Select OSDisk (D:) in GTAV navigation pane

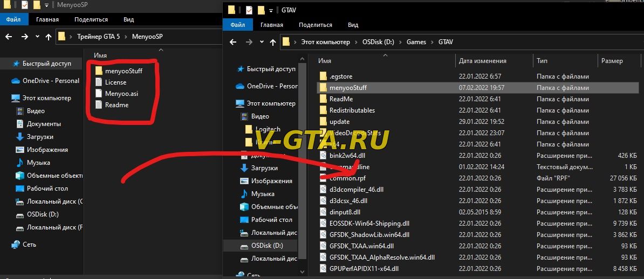266,246
